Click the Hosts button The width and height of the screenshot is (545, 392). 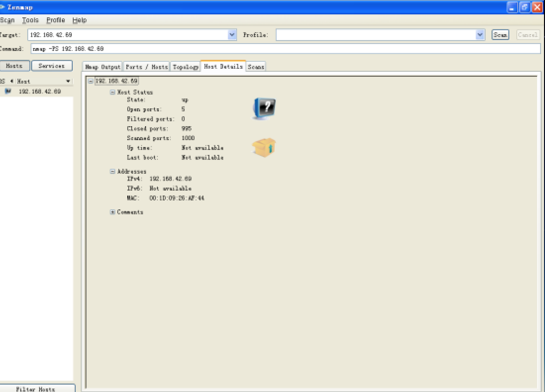14,66
